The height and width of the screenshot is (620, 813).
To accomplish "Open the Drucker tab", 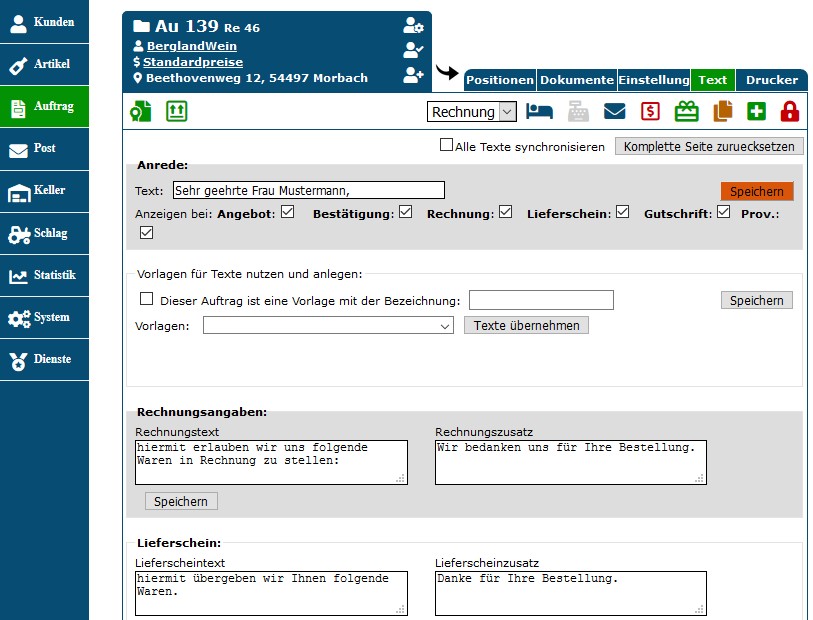I will 771,80.
